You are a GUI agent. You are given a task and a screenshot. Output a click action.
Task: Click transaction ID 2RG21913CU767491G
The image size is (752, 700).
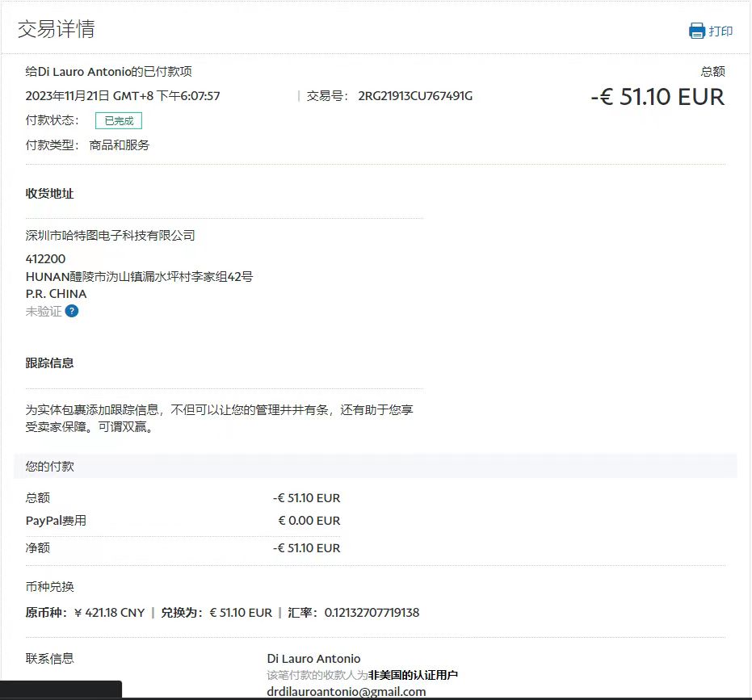coord(415,96)
